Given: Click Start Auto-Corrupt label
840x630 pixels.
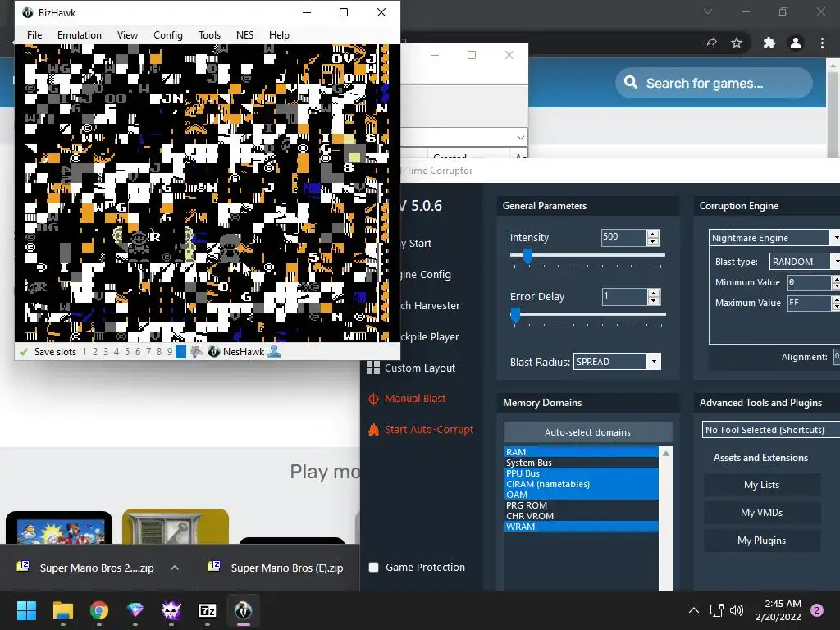Looking at the screenshot, I should point(428,430).
